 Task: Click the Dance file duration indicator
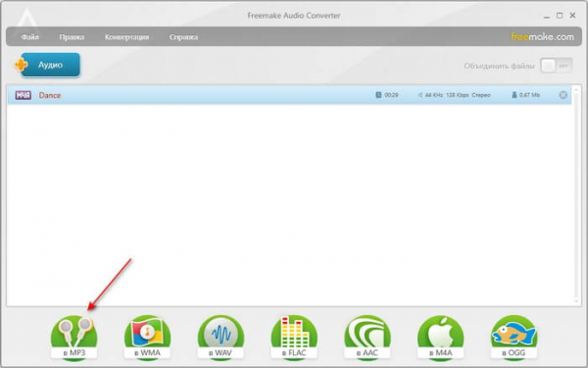tap(387, 95)
